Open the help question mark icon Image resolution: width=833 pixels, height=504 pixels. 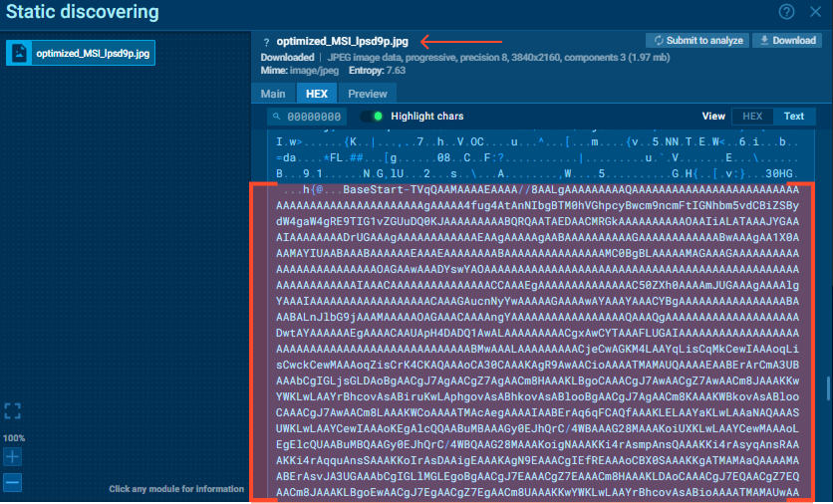[786, 12]
